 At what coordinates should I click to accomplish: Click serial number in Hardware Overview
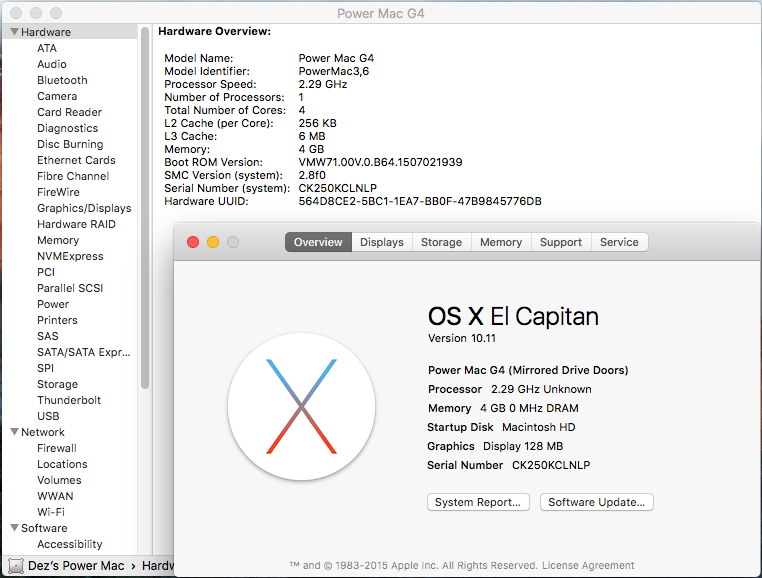(x=337, y=189)
